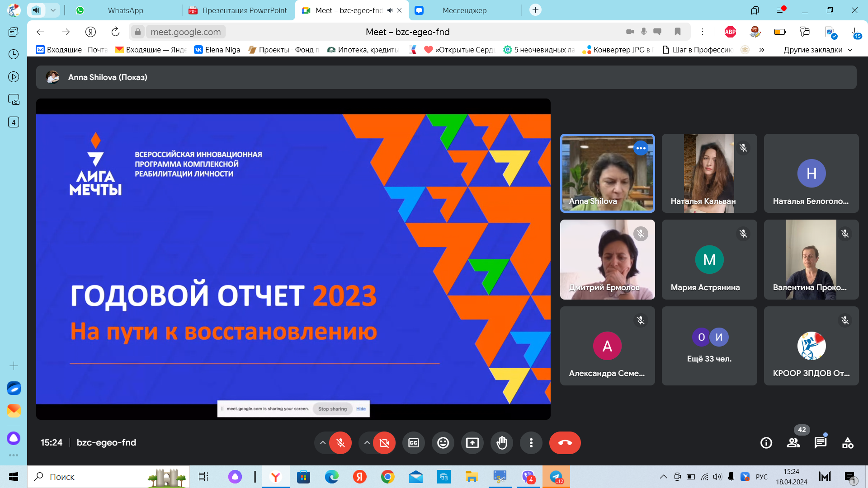Unmute the microphone toggle
The width and height of the screenshot is (868, 488).
(340, 443)
